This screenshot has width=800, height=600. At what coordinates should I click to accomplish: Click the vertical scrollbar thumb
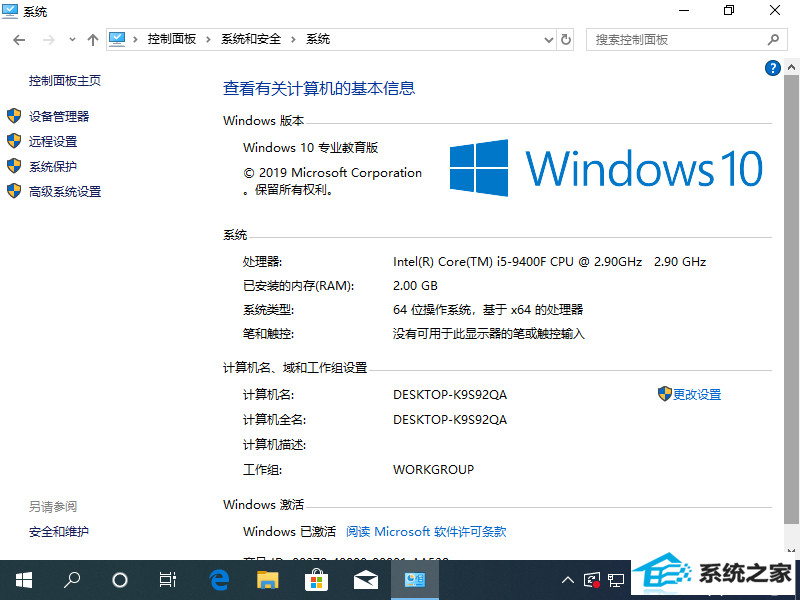coord(791,299)
